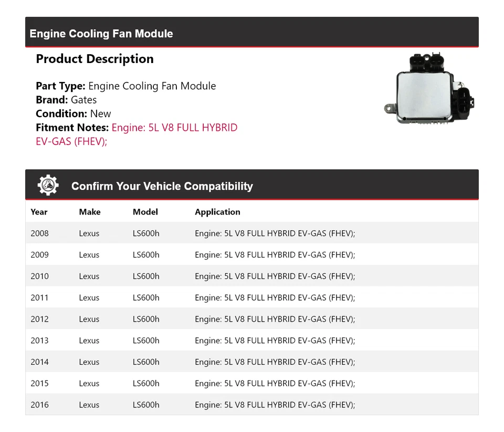Select the Part Type line
Image resolution: width=504 pixels, height=432 pixels.
pyautogui.click(x=125, y=86)
